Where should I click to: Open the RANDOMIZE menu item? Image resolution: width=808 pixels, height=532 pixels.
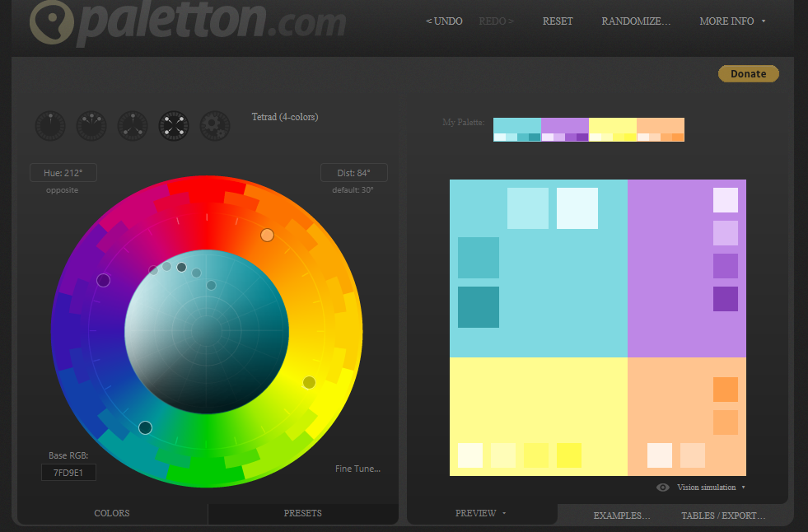636,21
